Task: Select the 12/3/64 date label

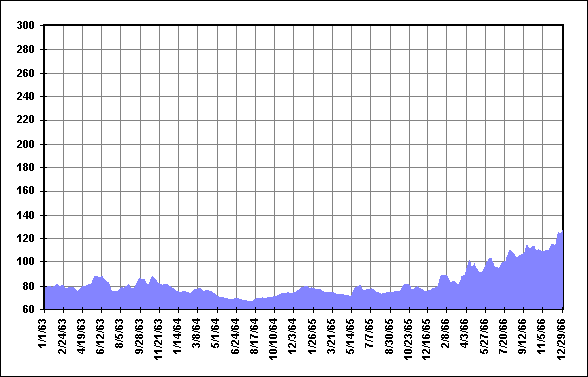Action: pyautogui.click(x=292, y=336)
